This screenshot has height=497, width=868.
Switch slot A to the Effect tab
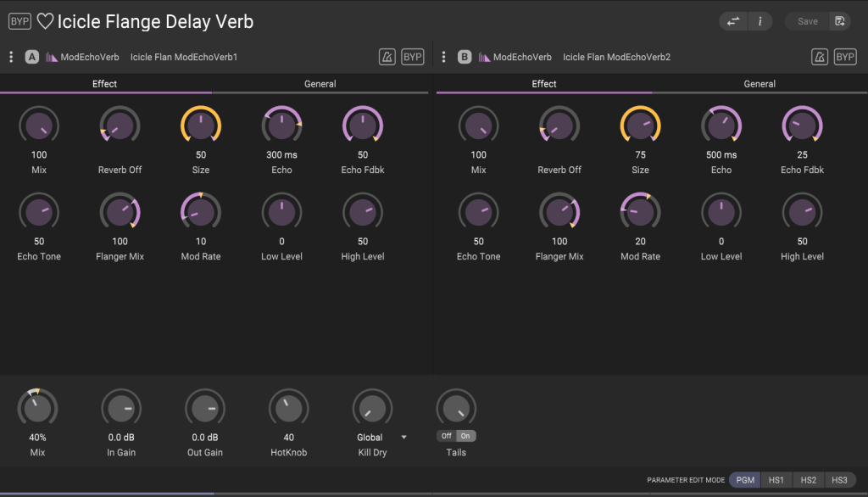104,84
